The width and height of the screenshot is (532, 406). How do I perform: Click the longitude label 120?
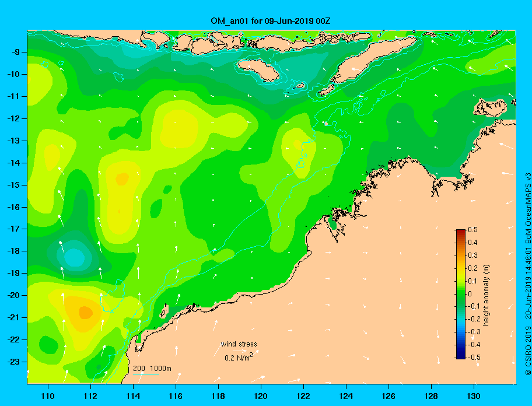pyautogui.click(x=261, y=396)
